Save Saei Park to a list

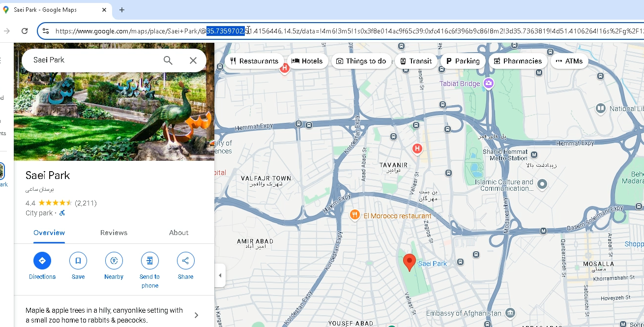point(78,266)
